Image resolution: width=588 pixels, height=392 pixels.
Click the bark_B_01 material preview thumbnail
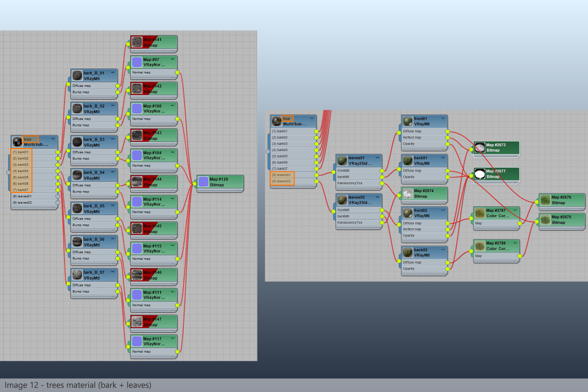pyautogui.click(x=77, y=75)
